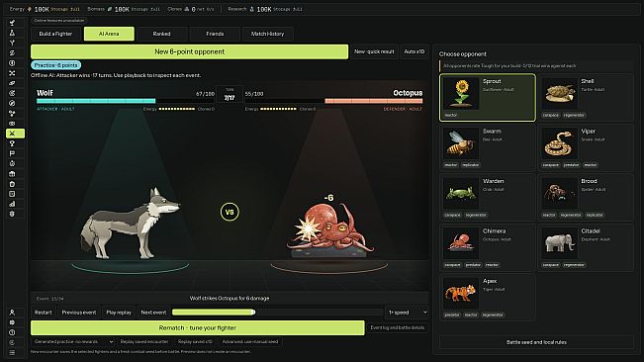The height and width of the screenshot is (362, 644).
Task: Click the 'Choose opponent' heading
Action: click(x=462, y=54)
